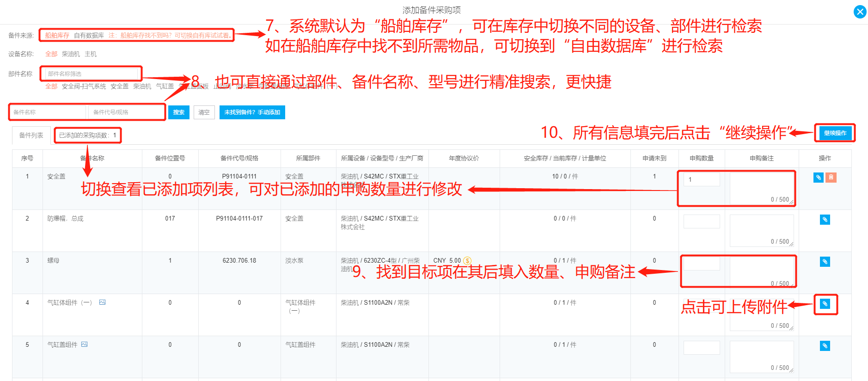This screenshot has height=381, width=868.
Task: Delete the 安全盖 P91104-0111 purchase item
Action: click(831, 178)
